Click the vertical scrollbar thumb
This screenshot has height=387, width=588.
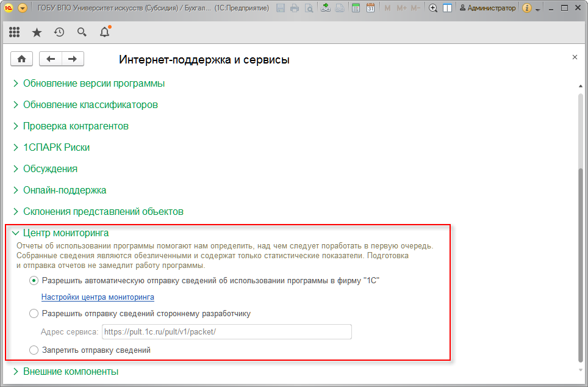pos(581,265)
